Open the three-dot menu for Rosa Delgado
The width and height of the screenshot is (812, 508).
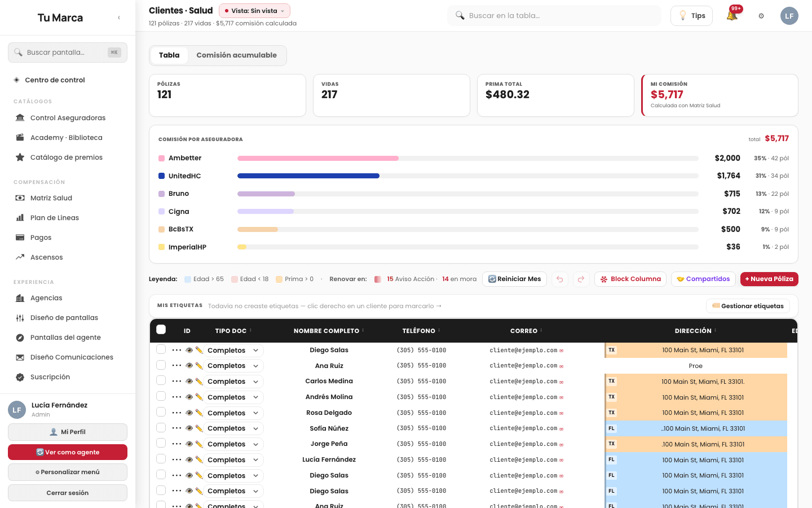176,413
